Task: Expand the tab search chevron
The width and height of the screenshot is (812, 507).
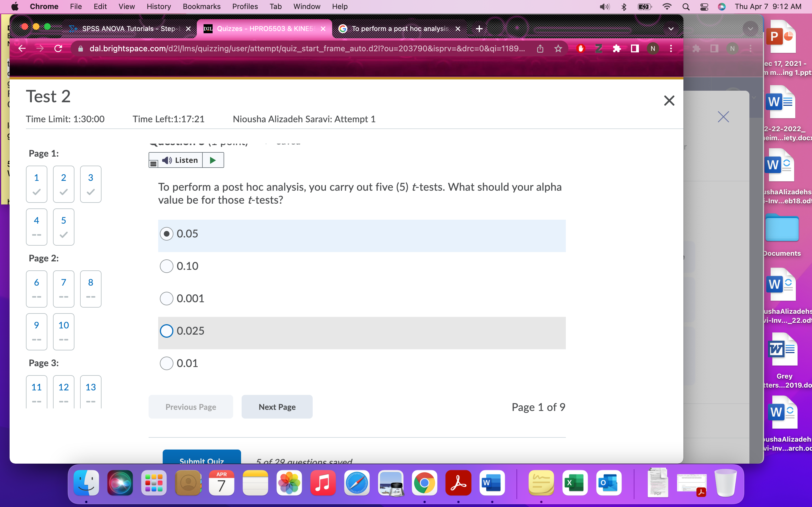Action: coord(670,29)
